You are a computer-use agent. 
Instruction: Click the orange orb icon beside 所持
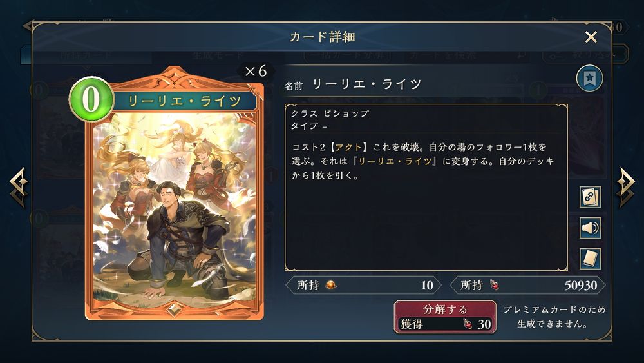tap(330, 285)
